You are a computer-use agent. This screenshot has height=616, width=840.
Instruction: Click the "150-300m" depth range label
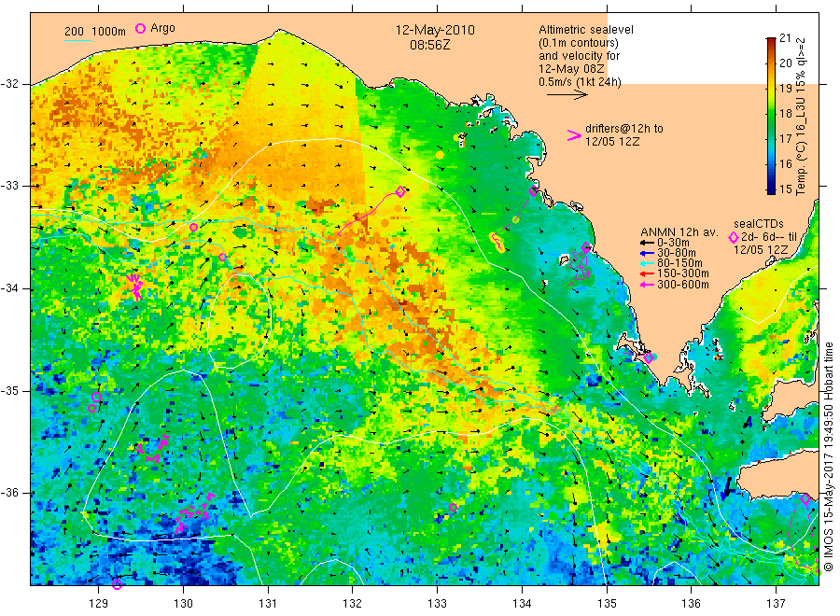coord(683,273)
